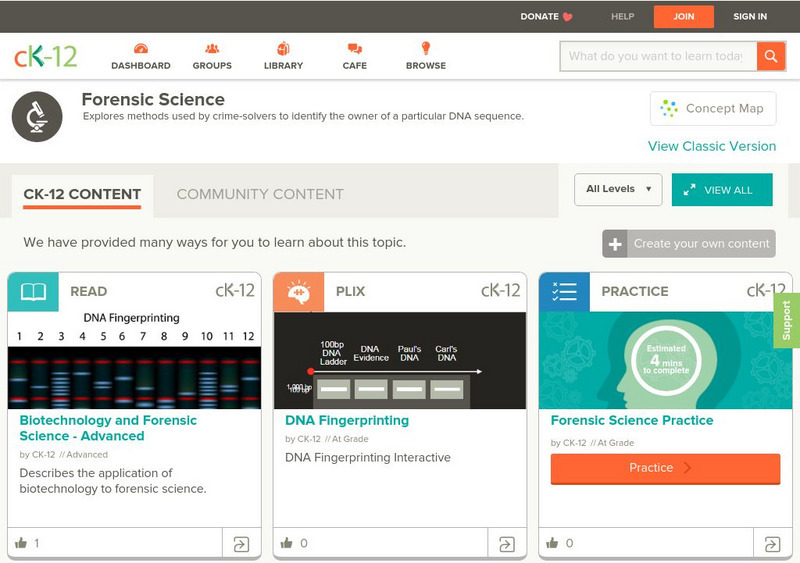Click the Forensic Science microscope icon
The image size is (800, 563).
point(37,116)
